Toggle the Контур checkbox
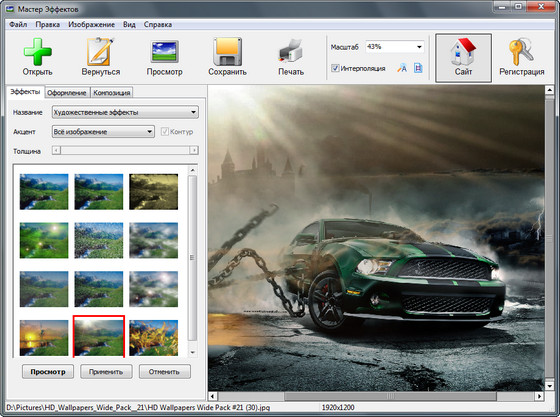 (165, 132)
